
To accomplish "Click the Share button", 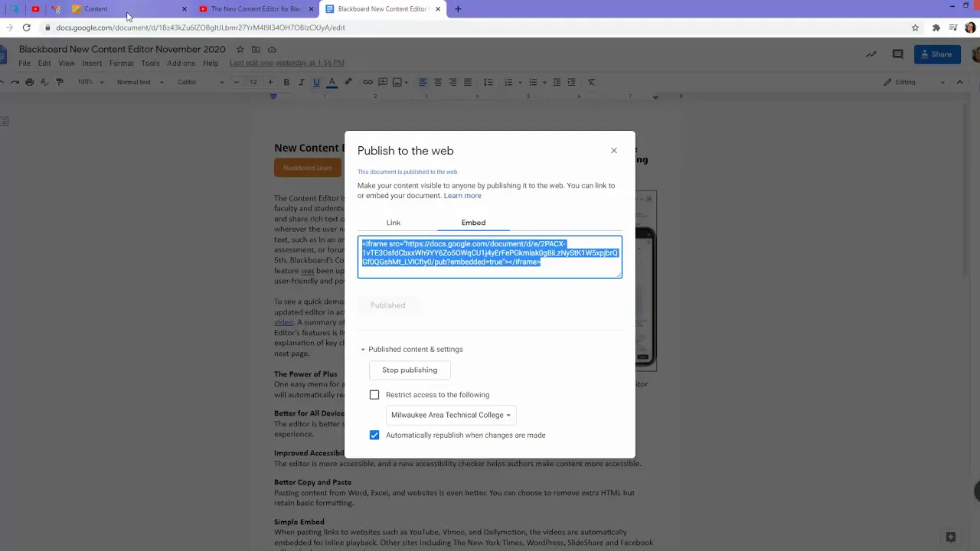I will (x=937, y=54).
